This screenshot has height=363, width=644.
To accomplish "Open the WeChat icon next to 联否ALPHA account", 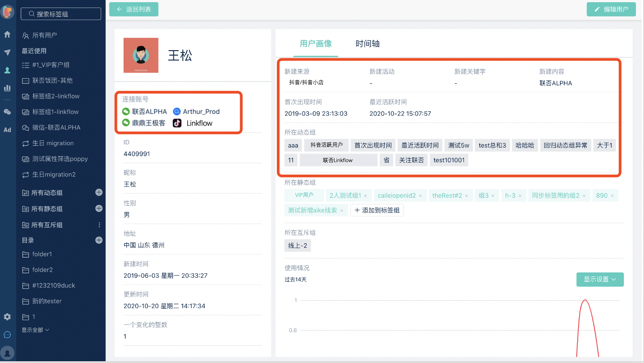I will tap(126, 112).
